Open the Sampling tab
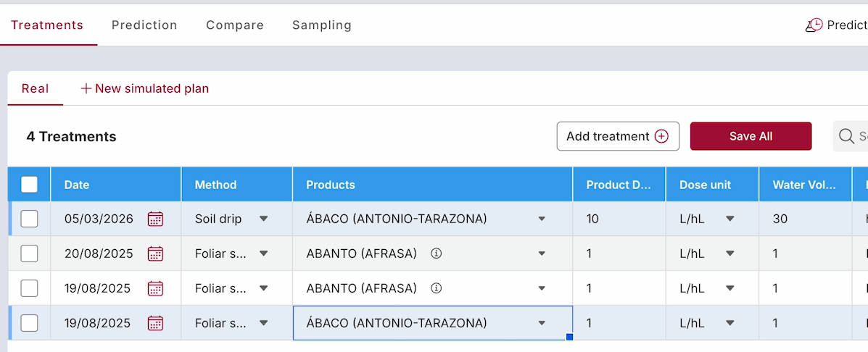This screenshot has width=868, height=352. pos(321,25)
